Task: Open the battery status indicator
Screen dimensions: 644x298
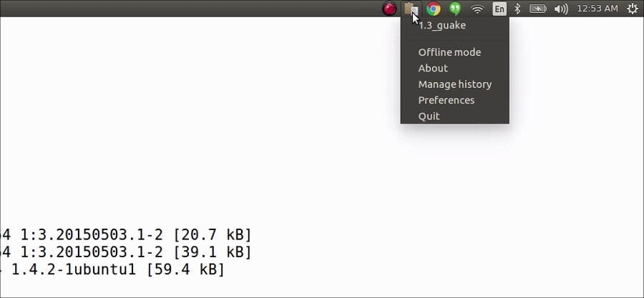Action: 537,9
